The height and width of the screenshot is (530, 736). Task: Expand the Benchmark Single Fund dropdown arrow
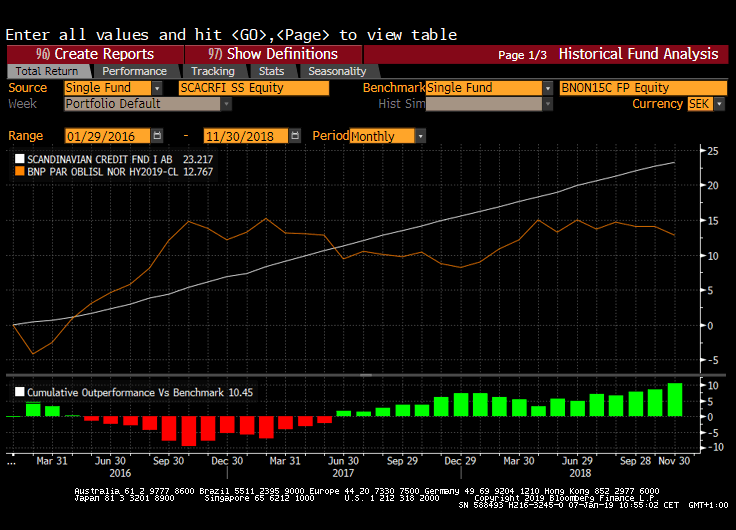547,88
